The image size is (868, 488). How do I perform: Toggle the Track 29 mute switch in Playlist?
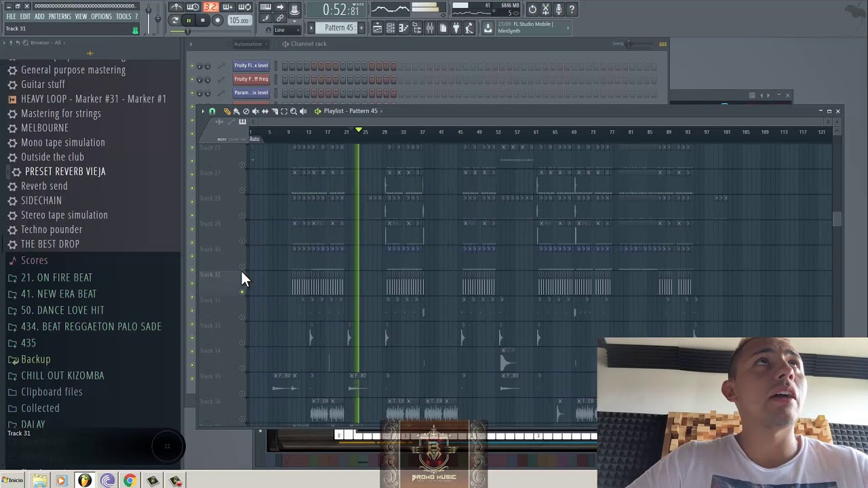(x=242, y=241)
